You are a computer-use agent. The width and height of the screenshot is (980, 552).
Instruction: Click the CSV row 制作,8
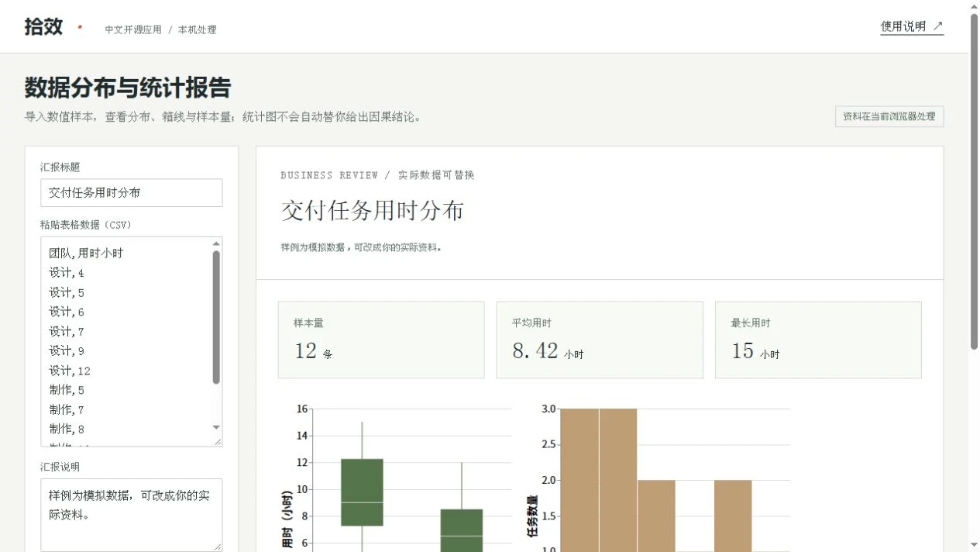coord(67,429)
